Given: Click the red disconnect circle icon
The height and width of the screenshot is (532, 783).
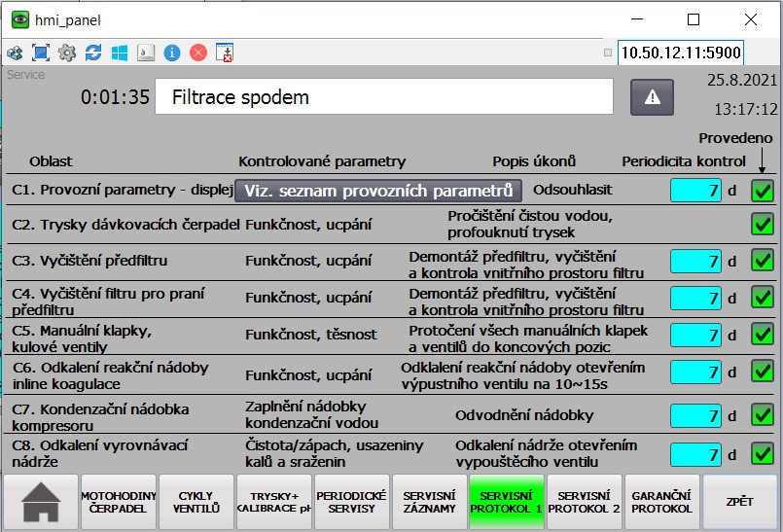Looking at the screenshot, I should (198, 53).
